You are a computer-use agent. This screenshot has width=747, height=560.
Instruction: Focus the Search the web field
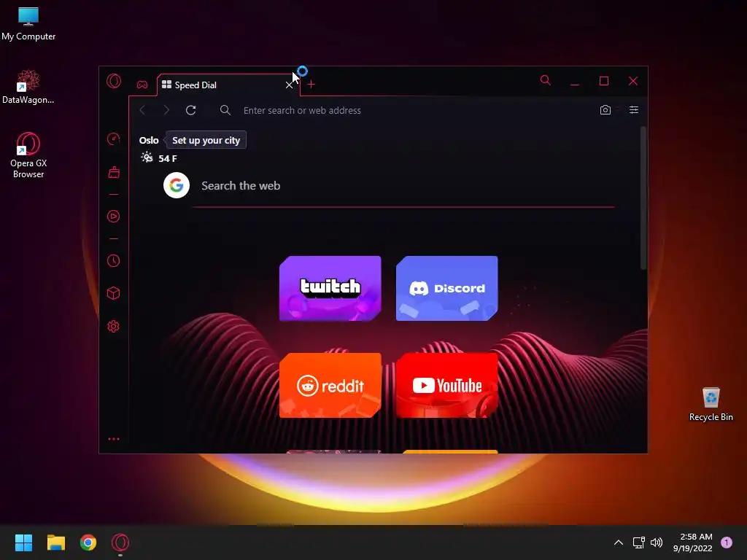click(x=405, y=186)
